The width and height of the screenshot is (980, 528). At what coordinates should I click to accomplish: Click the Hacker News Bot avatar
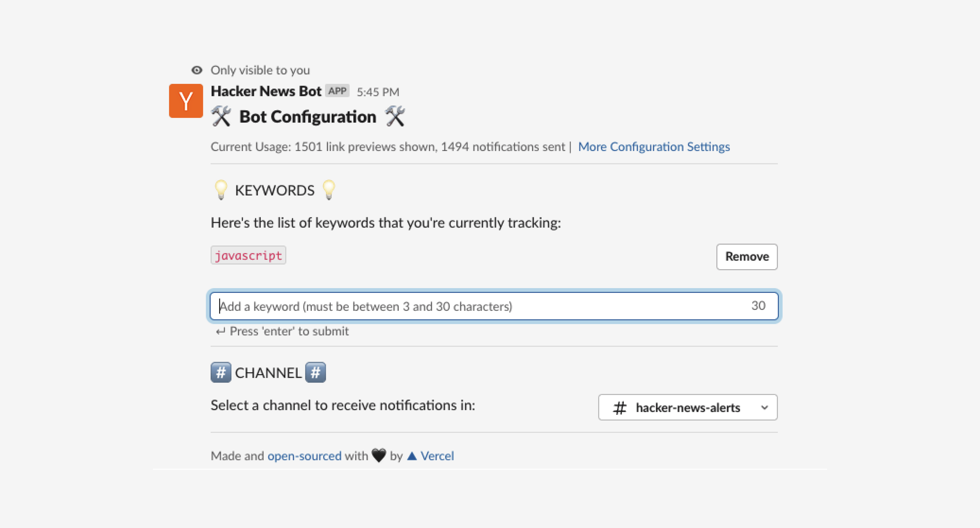pos(186,101)
